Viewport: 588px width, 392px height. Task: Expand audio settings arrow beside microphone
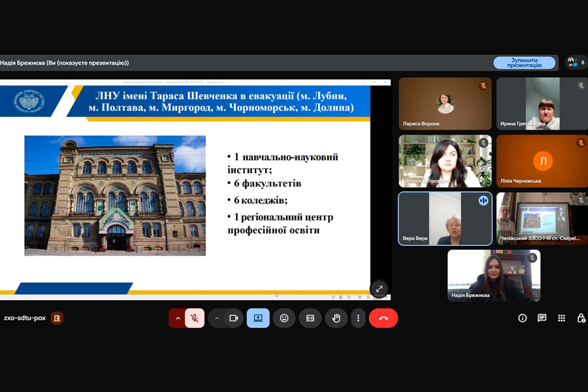click(x=177, y=318)
